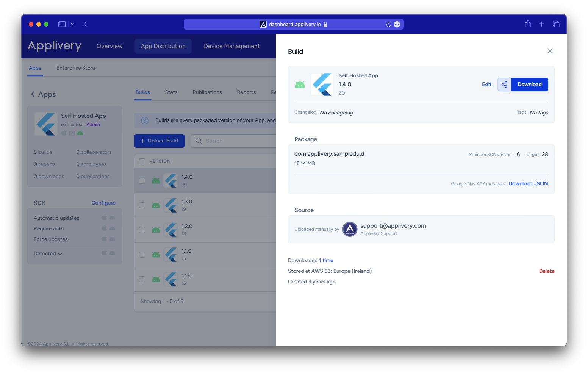Click the Android icon in the 1.3.0 build row

(x=155, y=205)
